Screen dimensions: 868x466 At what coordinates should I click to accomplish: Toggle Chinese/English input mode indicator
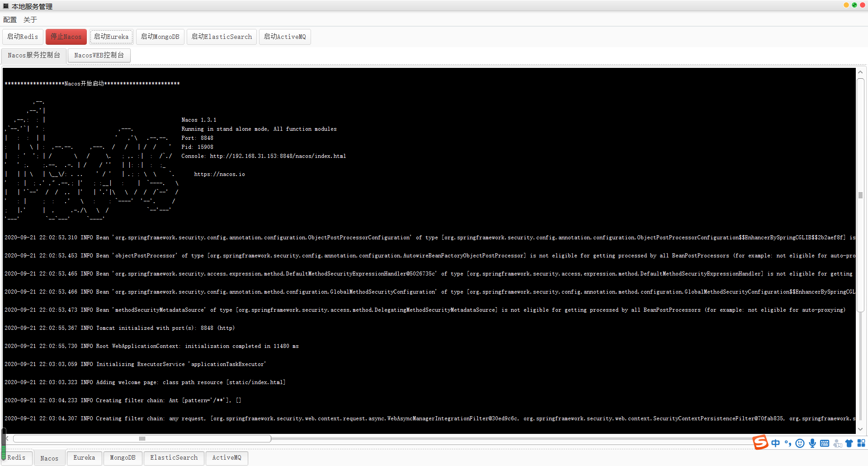776,443
